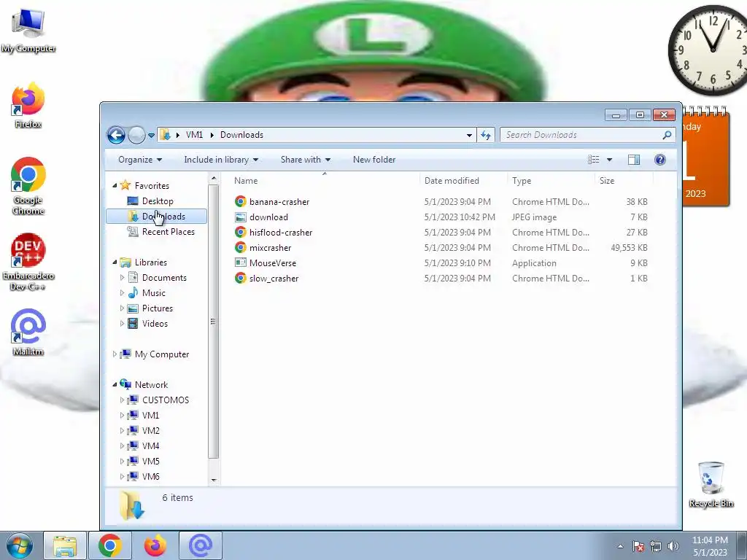This screenshot has width=747, height=560.
Task: Show hidden tray icons
Action: [620, 546]
